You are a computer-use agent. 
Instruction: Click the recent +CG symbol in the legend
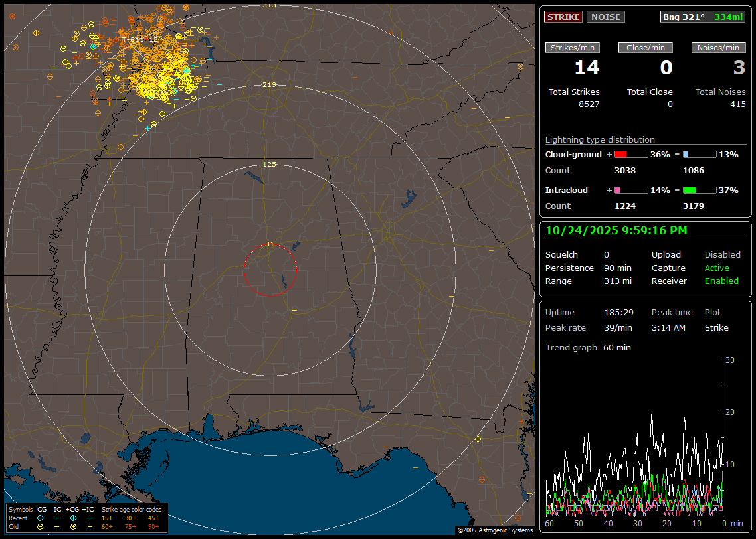pos(73,518)
